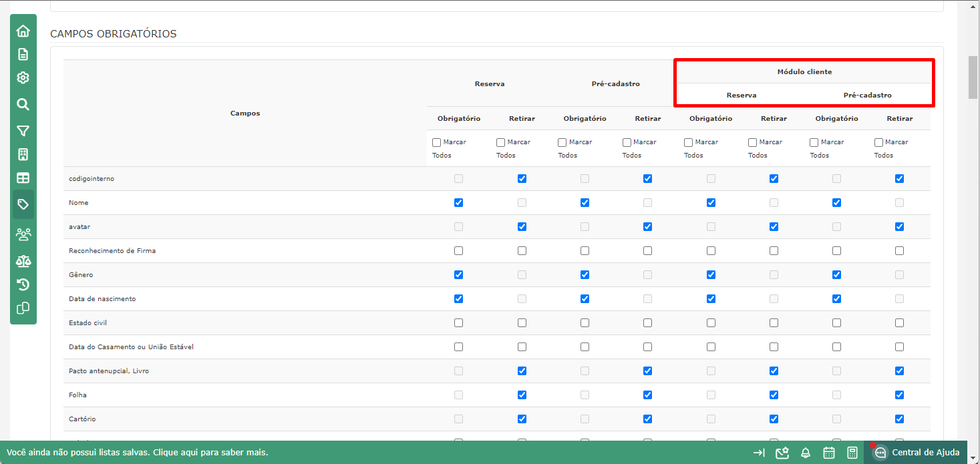
Task: Check Marcar Todos under Módulo cliente Pré-cadastro Obrigatório
Action: 814,142
